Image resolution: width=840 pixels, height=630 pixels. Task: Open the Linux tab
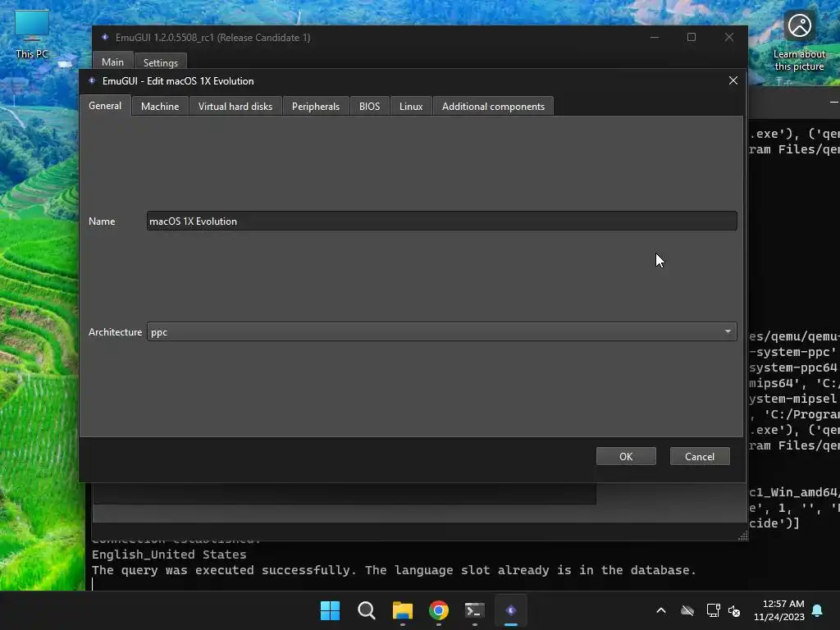pos(411,106)
